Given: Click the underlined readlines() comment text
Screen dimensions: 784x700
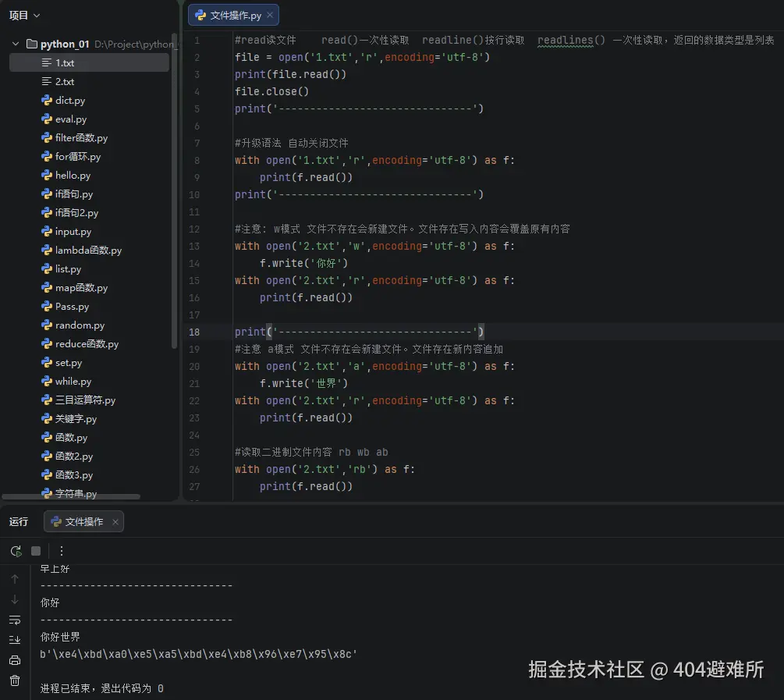Looking at the screenshot, I should [x=571, y=40].
